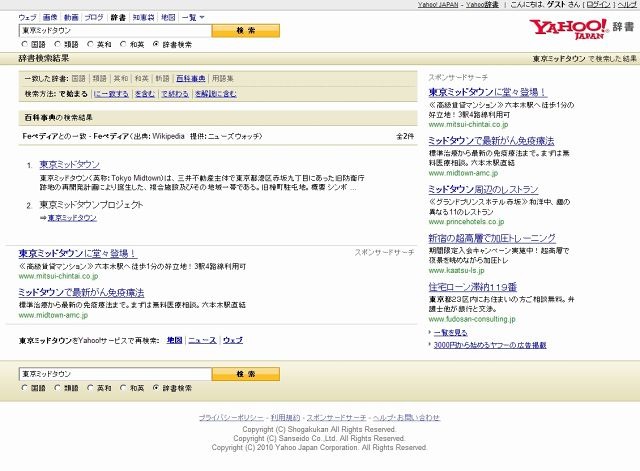Select 和英 radio in the top search form

click(x=123, y=44)
